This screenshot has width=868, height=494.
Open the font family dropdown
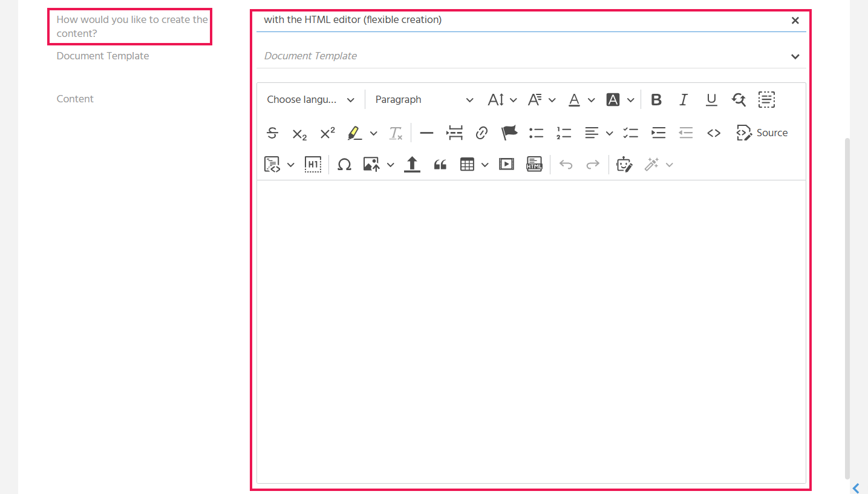coord(542,100)
